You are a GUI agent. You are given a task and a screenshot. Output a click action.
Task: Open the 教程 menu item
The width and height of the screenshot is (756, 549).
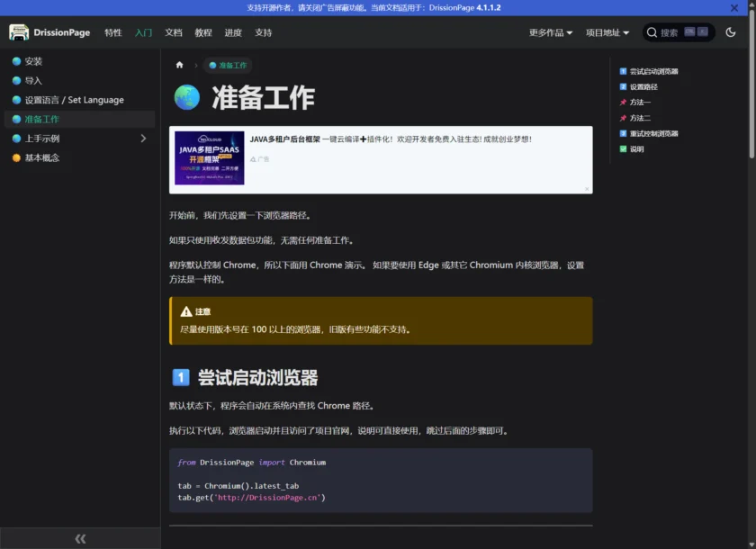click(x=205, y=31)
